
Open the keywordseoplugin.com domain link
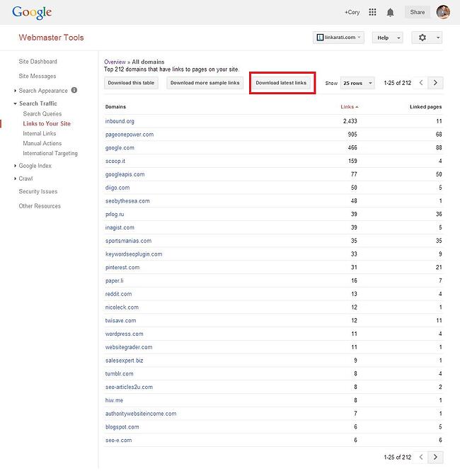pos(134,254)
